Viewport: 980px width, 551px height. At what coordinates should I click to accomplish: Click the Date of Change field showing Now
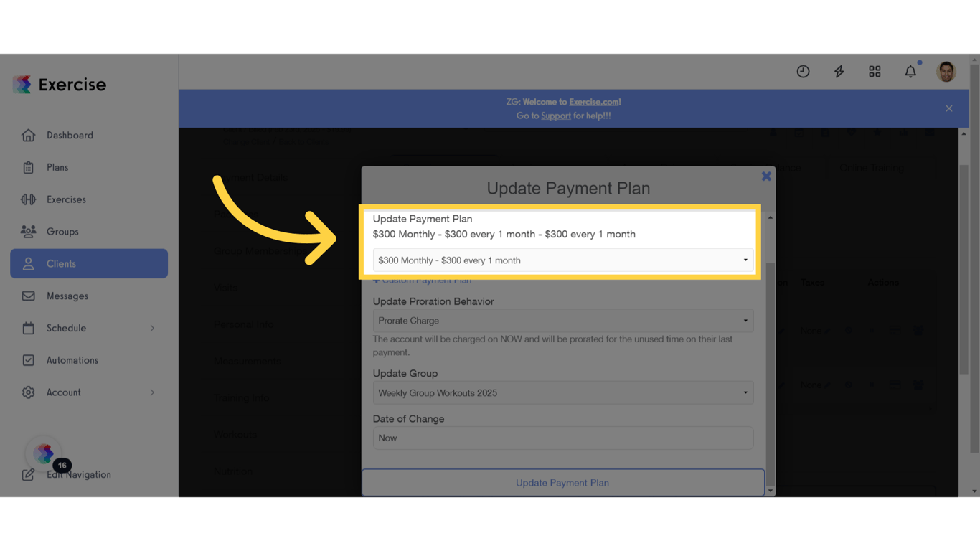pos(562,438)
